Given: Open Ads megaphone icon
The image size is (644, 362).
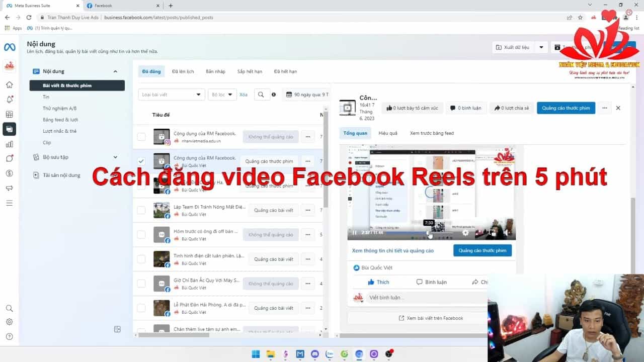Looking at the screenshot, I should (x=9, y=188).
